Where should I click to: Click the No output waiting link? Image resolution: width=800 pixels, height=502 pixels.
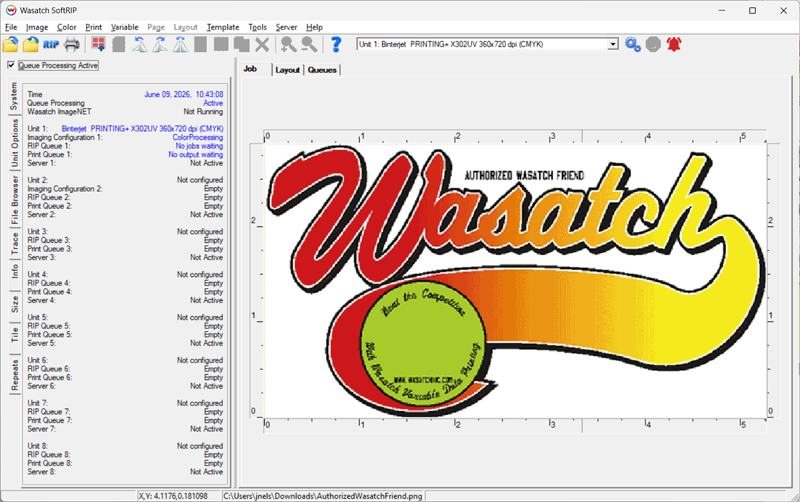195,155
